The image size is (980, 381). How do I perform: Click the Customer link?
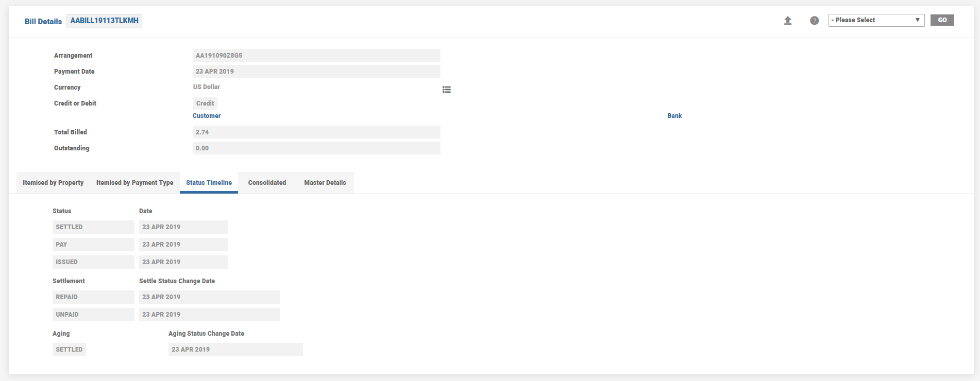207,116
